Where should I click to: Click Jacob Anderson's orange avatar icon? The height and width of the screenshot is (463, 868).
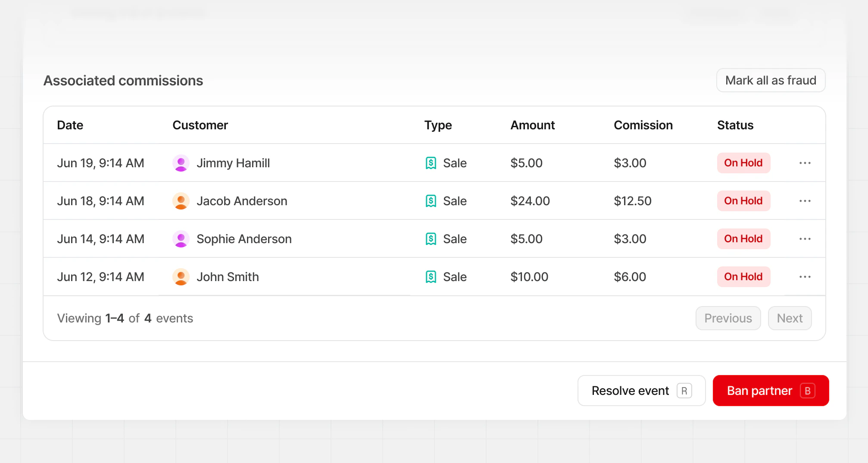point(181,201)
